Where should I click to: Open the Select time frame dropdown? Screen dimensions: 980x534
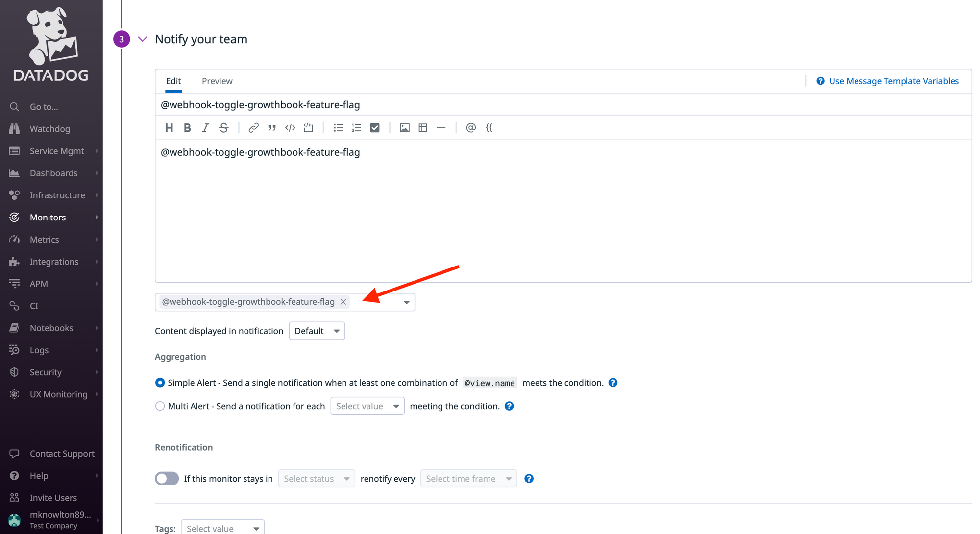(468, 479)
